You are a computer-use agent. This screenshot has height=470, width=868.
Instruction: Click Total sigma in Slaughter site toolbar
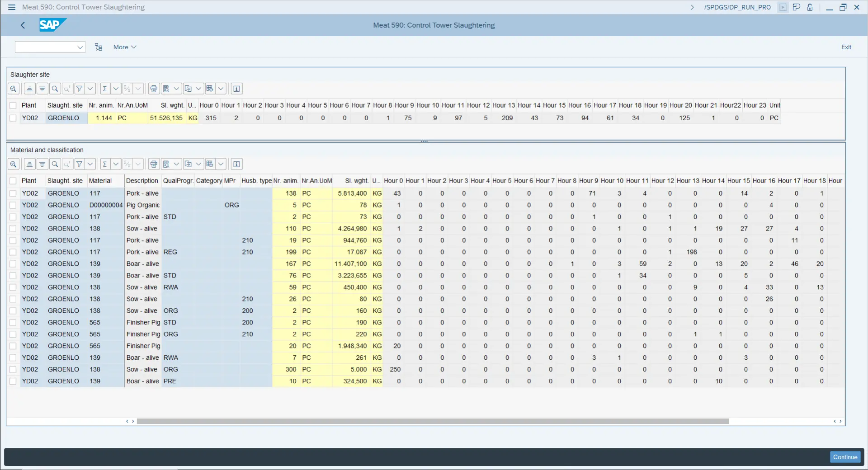pyautogui.click(x=104, y=89)
